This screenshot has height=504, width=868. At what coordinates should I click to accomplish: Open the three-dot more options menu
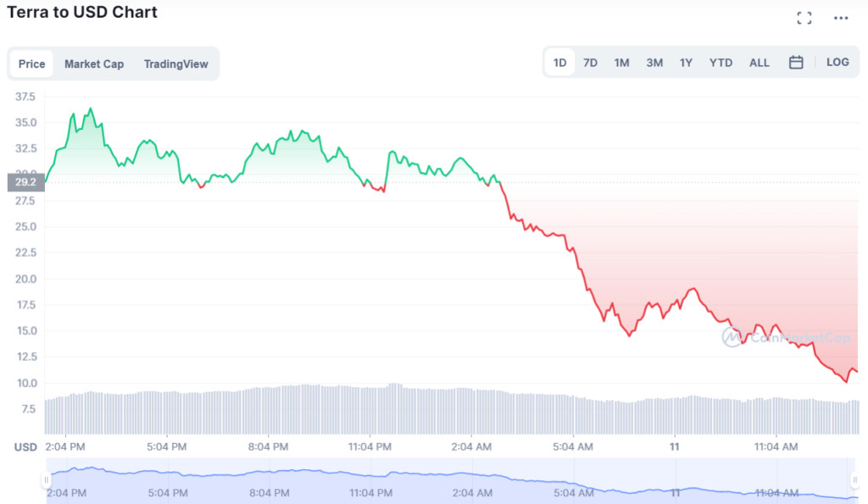click(x=841, y=18)
